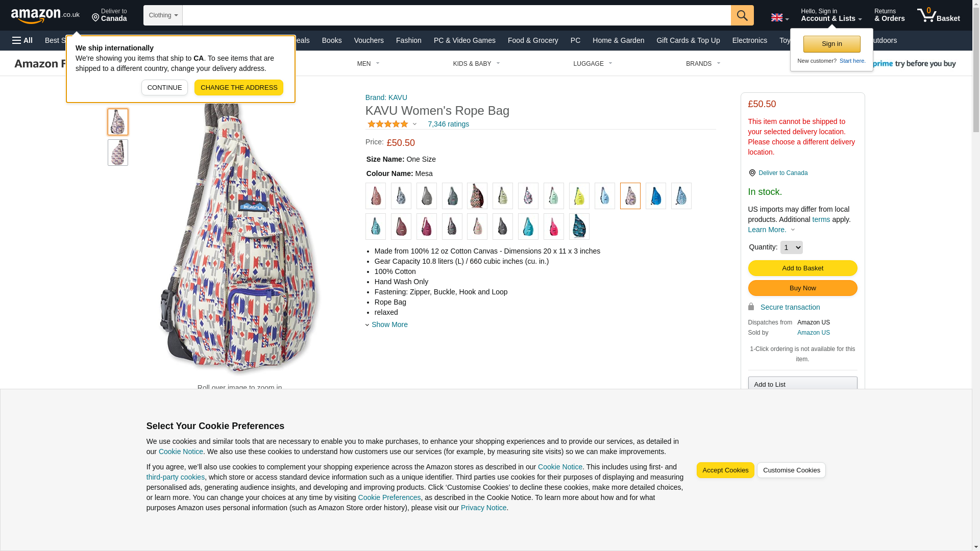Click the UK flag language selector

click(x=779, y=18)
